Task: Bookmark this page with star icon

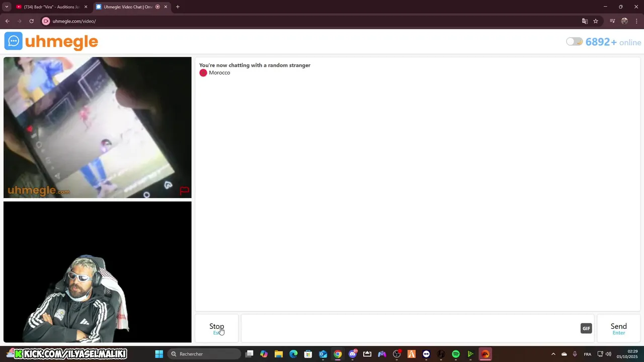Action: [596, 21]
